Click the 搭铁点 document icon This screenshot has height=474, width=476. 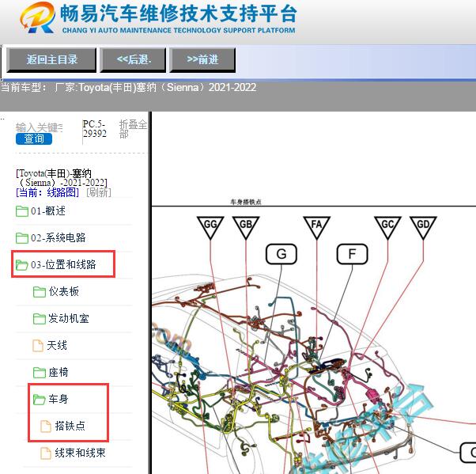[46, 426]
